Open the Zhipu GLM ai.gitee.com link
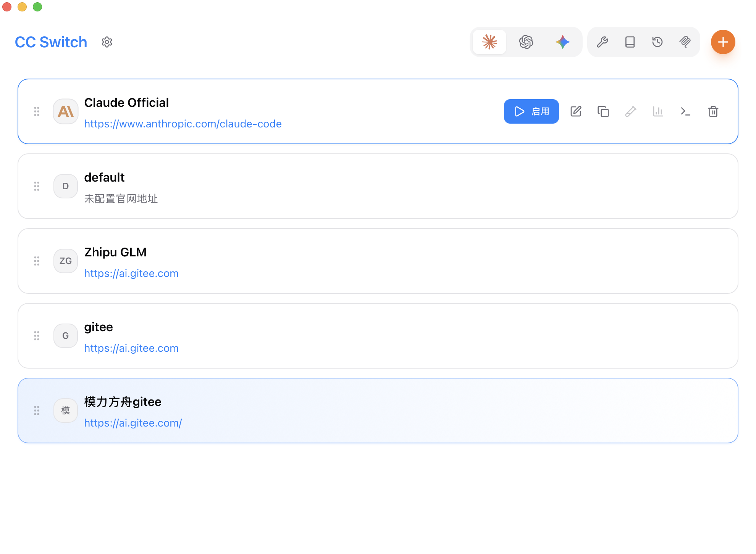 tap(131, 274)
